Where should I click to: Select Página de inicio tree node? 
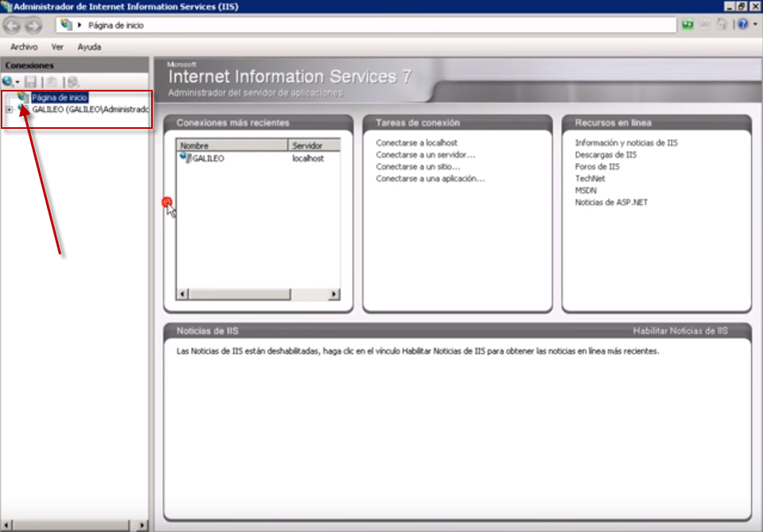point(60,98)
